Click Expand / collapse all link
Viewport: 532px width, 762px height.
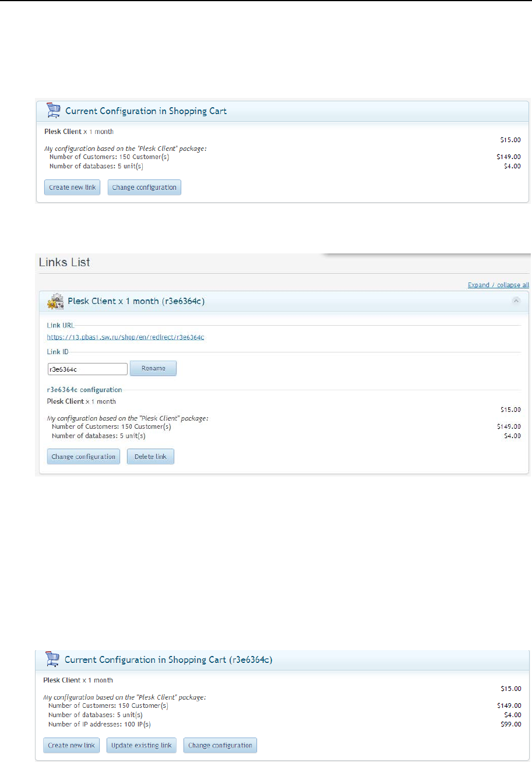pyautogui.click(x=498, y=285)
